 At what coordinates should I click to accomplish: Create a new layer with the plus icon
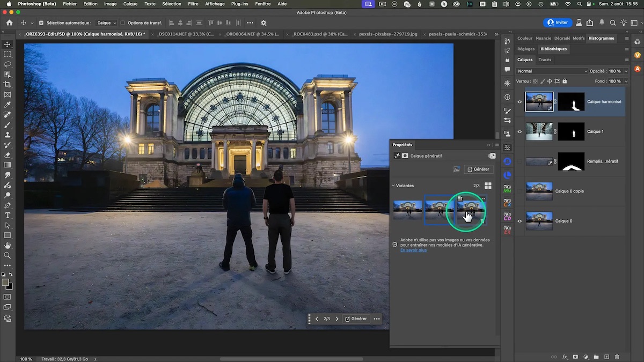606,357
